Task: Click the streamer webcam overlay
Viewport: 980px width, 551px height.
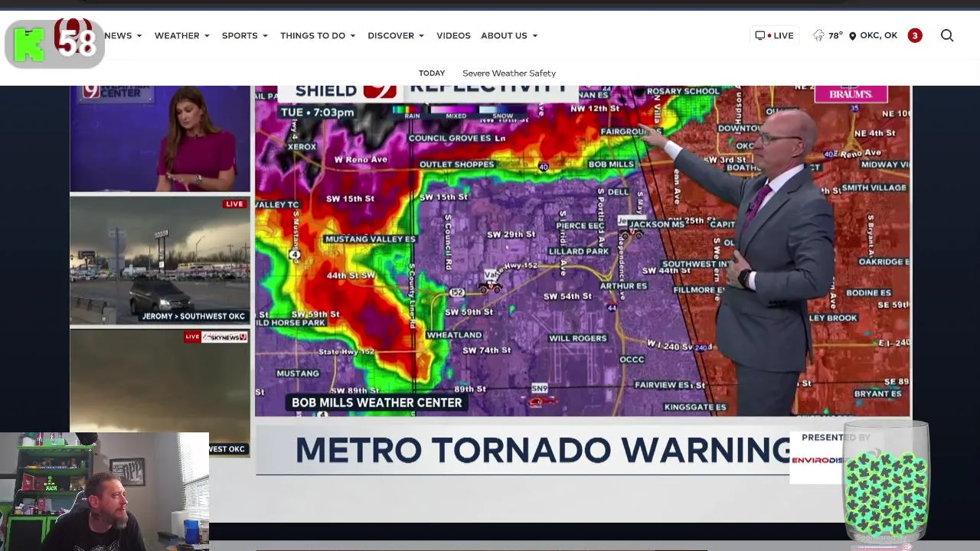Action: pos(104,491)
